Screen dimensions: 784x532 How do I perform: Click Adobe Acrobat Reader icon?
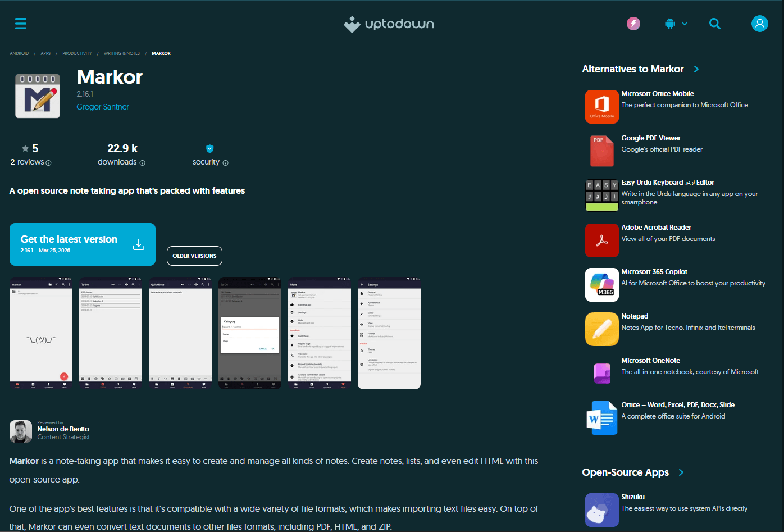[x=602, y=240]
